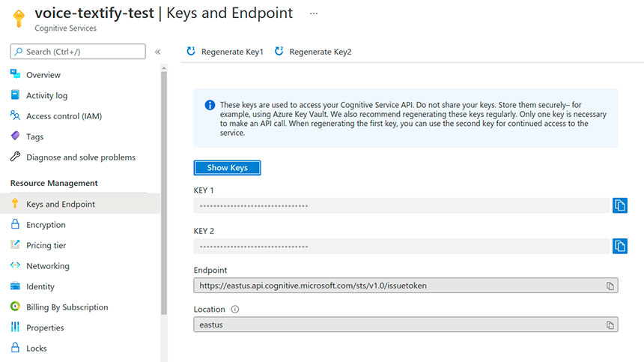
Task: Click the Location info icon
Action: tap(235, 309)
